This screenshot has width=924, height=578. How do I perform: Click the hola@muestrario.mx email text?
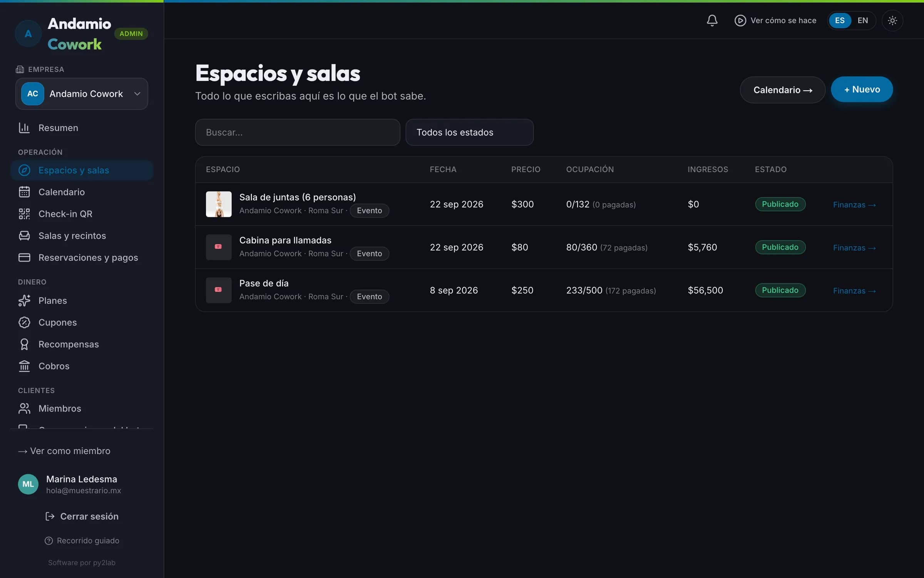[84, 491]
